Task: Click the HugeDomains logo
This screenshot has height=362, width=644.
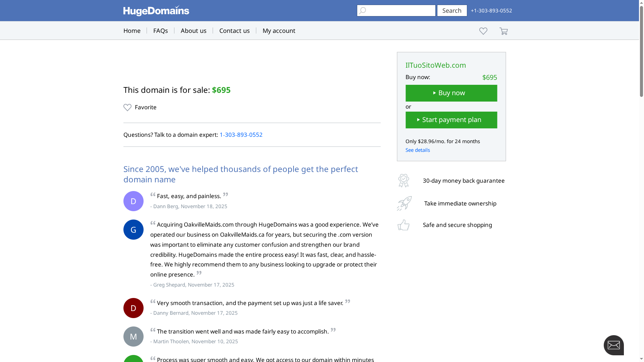Action: coord(156,10)
